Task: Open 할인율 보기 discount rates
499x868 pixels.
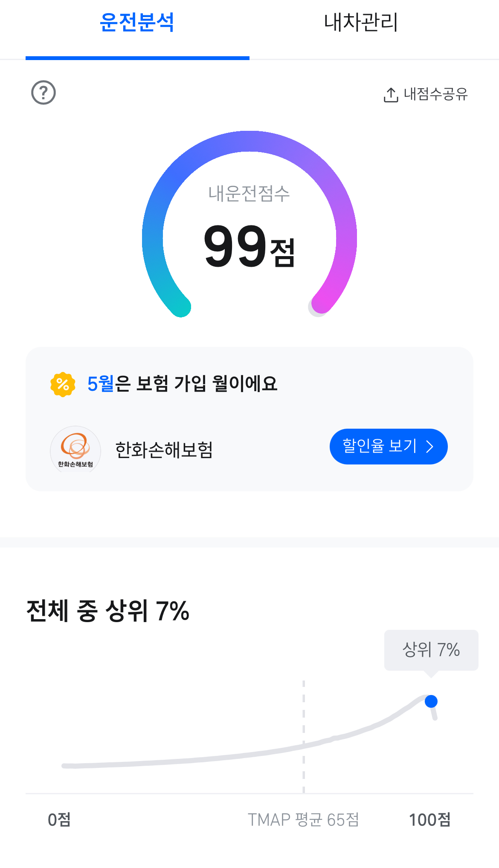Action: (389, 446)
